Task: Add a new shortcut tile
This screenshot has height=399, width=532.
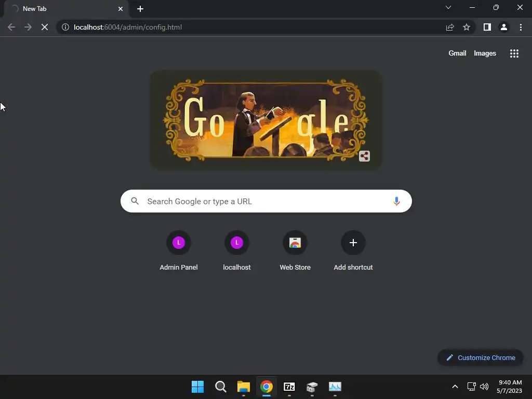Action: coord(353,250)
